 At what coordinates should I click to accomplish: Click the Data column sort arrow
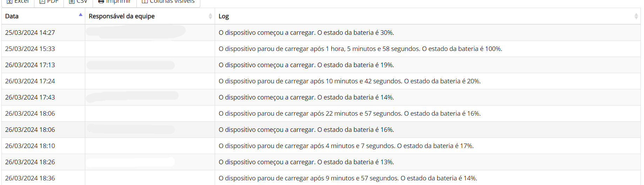pos(81,15)
